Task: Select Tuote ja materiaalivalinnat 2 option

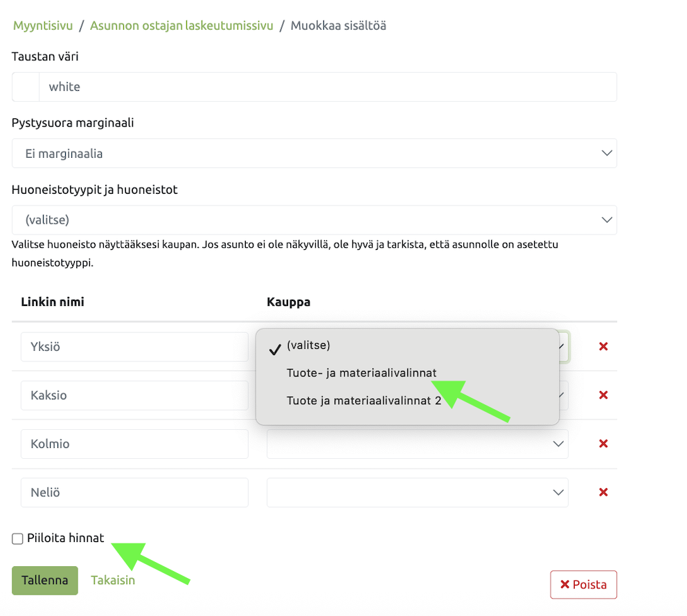Action: coord(364,400)
